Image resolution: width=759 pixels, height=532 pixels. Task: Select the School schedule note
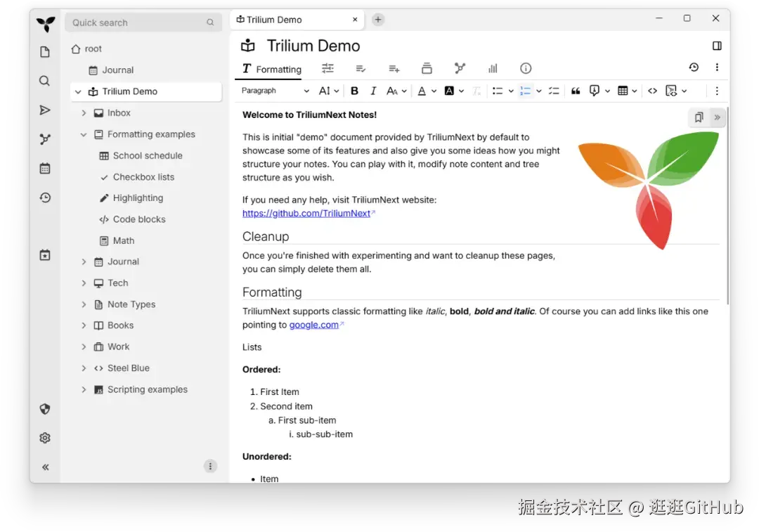[148, 155]
